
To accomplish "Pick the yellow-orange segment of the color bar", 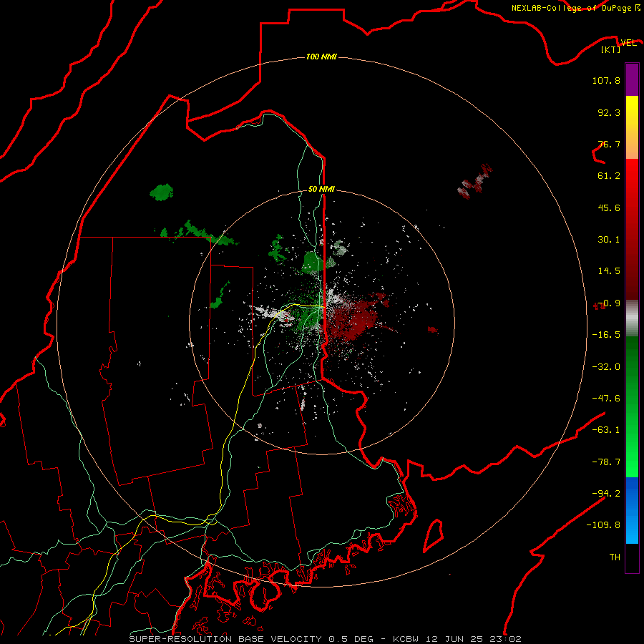I will click(x=632, y=127).
